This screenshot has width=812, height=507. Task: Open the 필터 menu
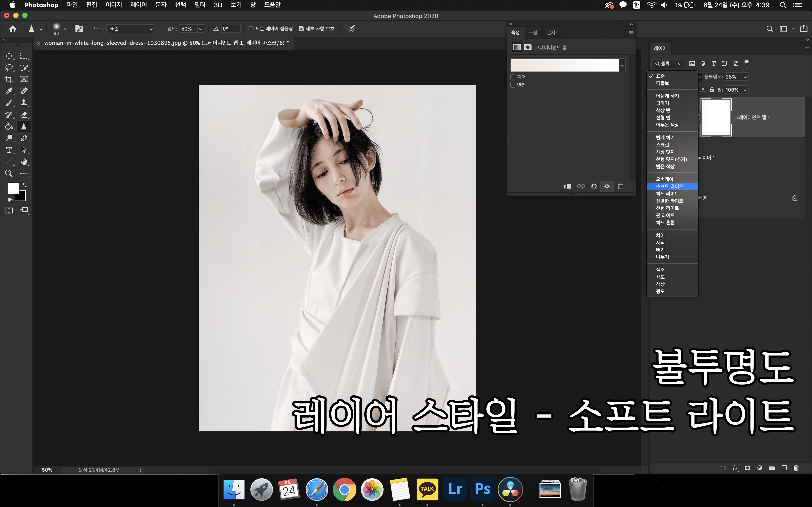(x=200, y=5)
